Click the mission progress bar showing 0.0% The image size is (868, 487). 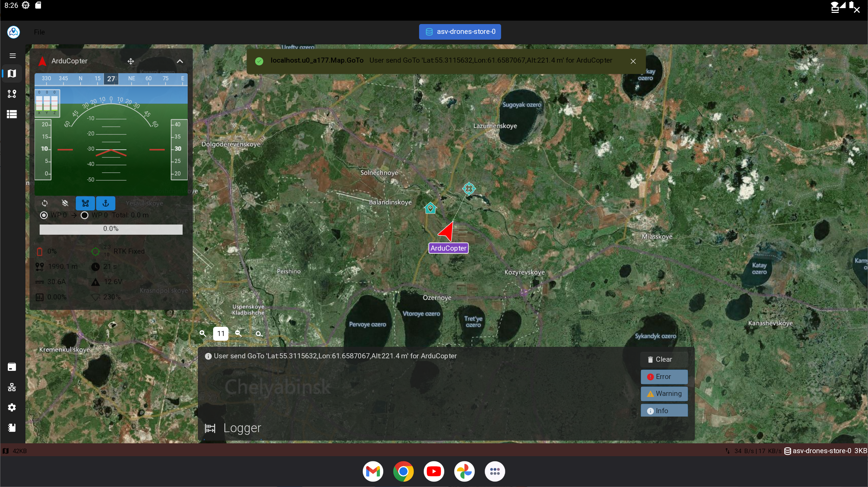pos(111,229)
